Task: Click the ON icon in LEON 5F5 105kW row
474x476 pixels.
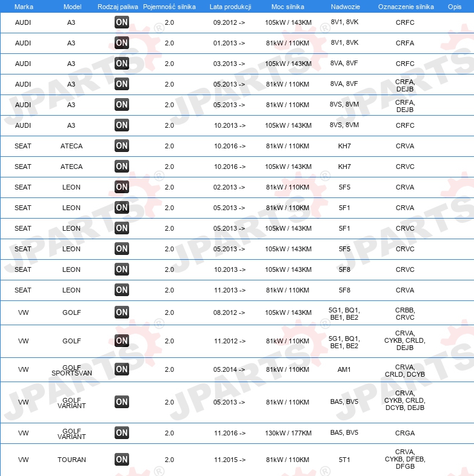Action: tap(122, 249)
